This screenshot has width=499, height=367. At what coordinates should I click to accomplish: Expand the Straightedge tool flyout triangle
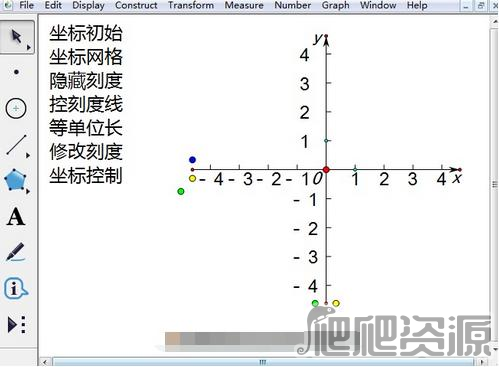pyautogui.click(x=28, y=155)
